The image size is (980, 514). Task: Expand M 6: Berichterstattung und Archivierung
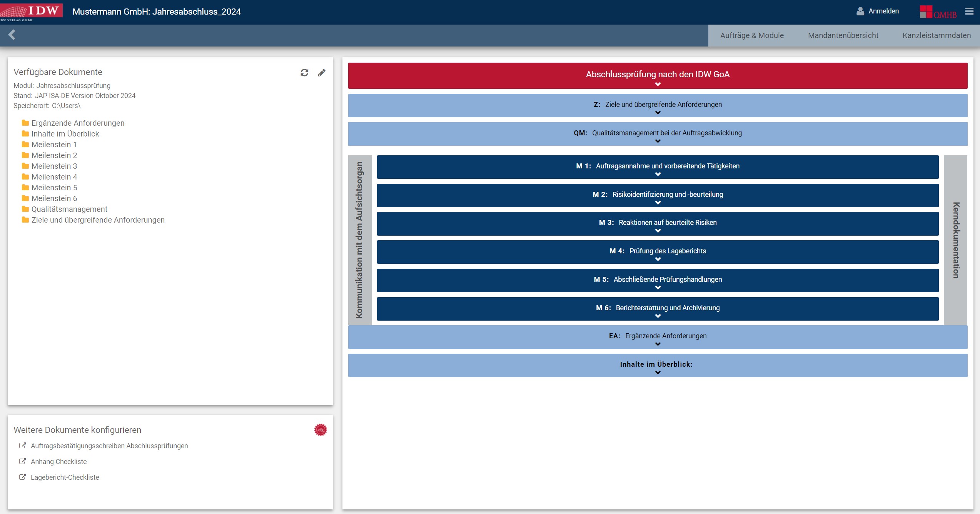[658, 309]
